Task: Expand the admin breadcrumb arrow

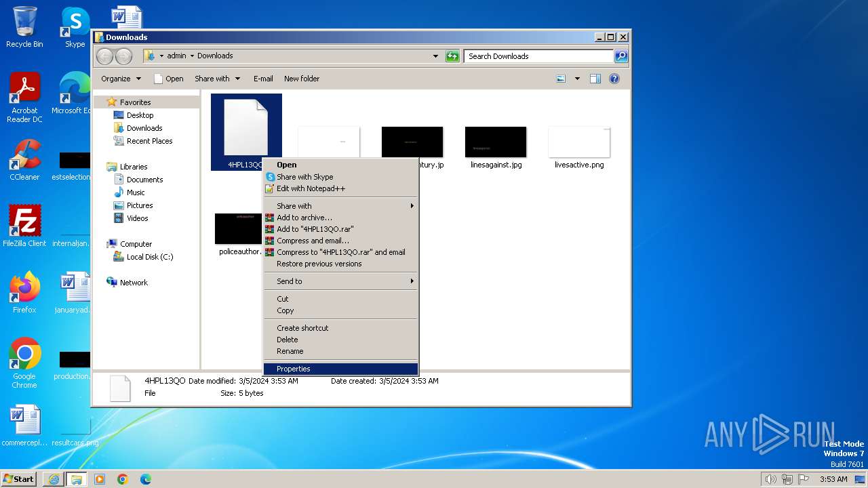Action: tap(192, 56)
